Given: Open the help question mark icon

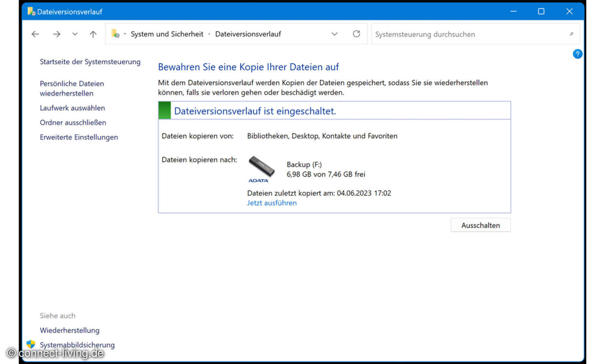Looking at the screenshot, I should point(577,54).
